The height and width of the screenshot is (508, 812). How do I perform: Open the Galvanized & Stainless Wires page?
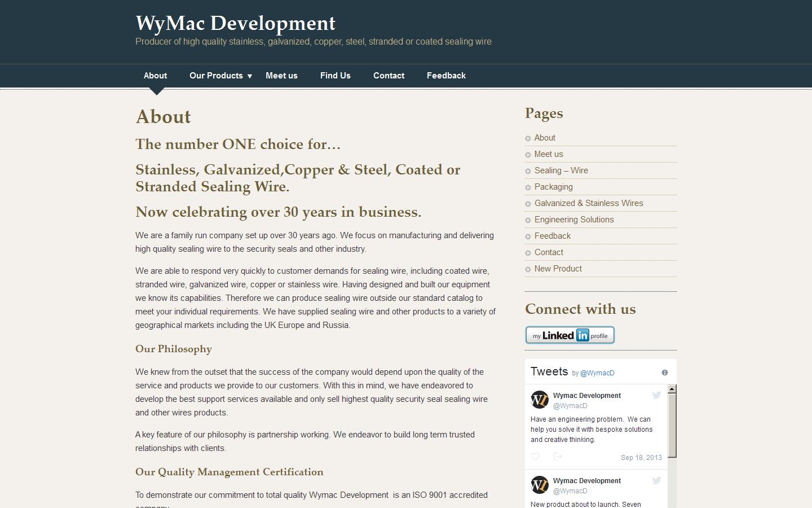588,203
